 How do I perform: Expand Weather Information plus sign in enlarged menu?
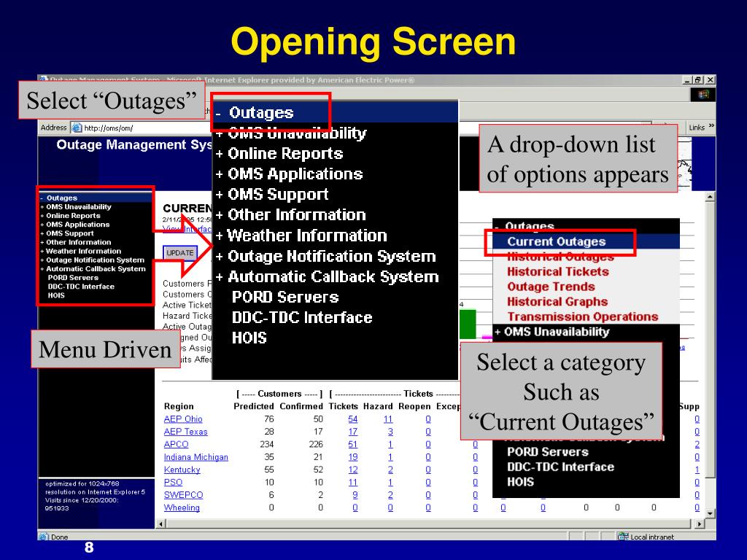(x=219, y=236)
